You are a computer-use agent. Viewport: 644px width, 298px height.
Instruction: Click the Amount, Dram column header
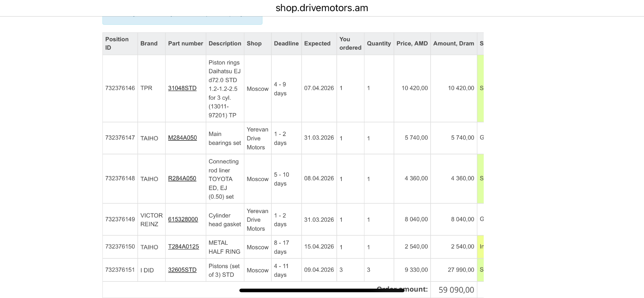454,44
